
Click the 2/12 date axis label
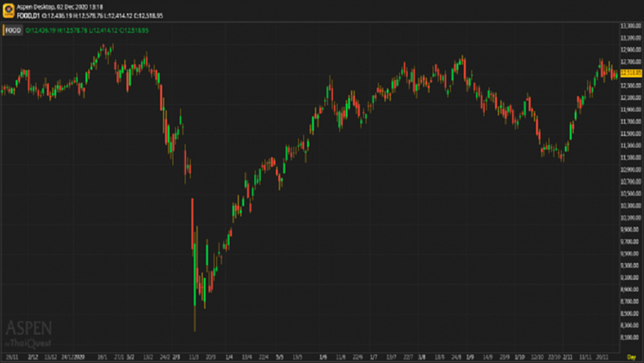point(33,357)
